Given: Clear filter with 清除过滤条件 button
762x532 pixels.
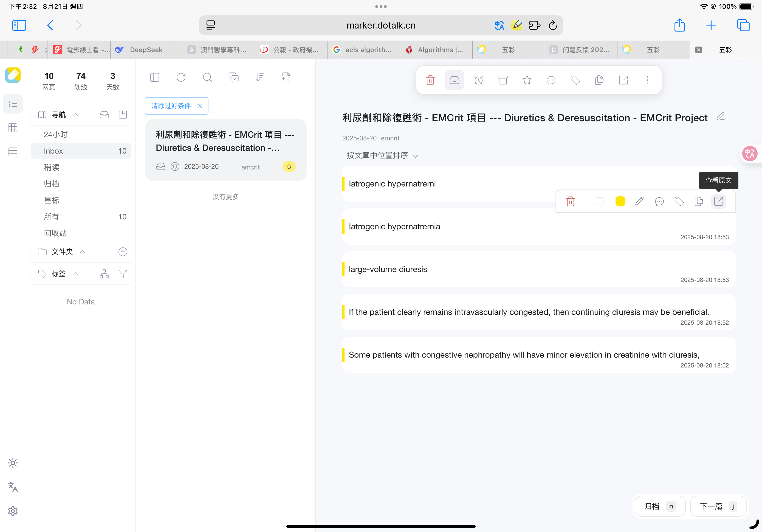Looking at the screenshot, I should point(177,106).
